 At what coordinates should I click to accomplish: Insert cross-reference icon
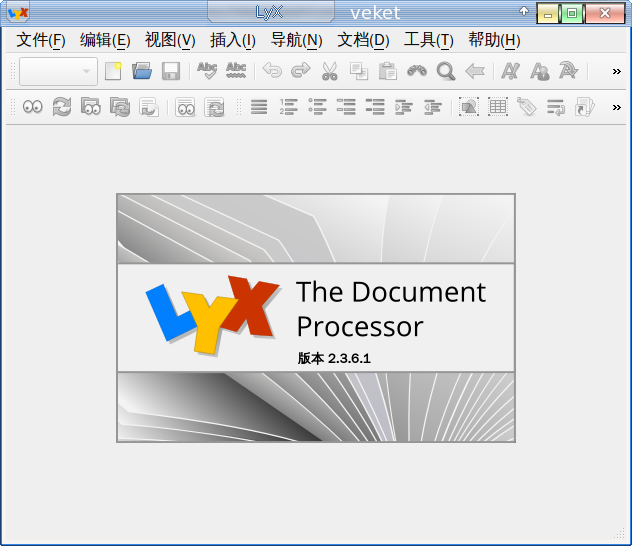click(x=556, y=107)
